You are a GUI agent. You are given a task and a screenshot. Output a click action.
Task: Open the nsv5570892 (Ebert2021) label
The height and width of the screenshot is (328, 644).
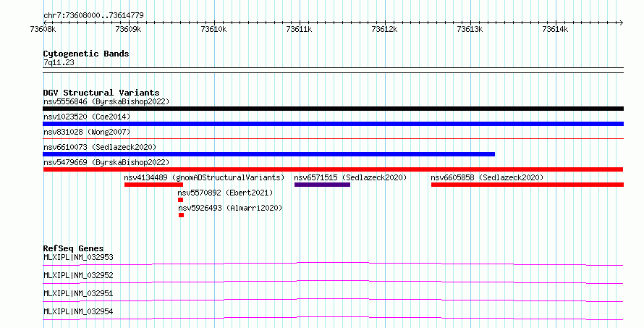[x=225, y=193]
